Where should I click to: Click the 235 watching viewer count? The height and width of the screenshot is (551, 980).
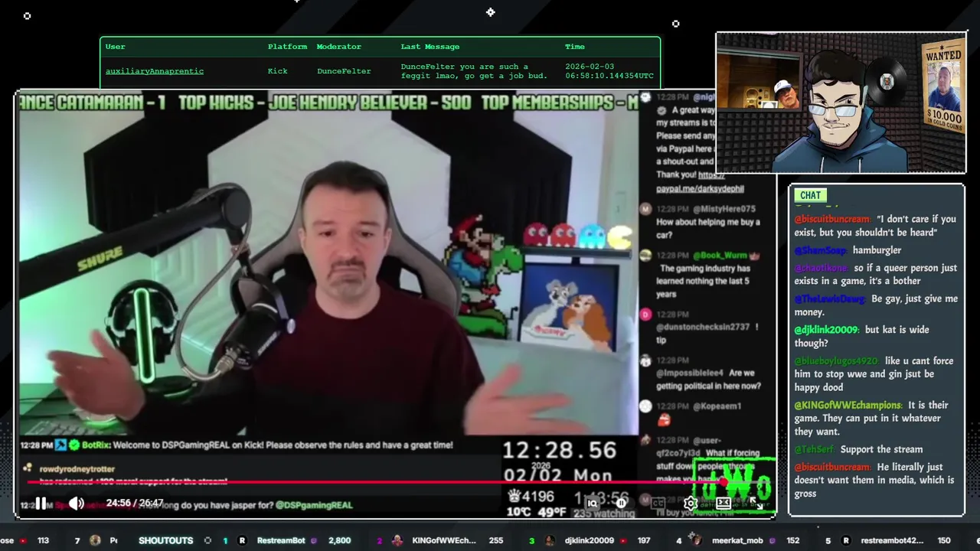point(604,514)
